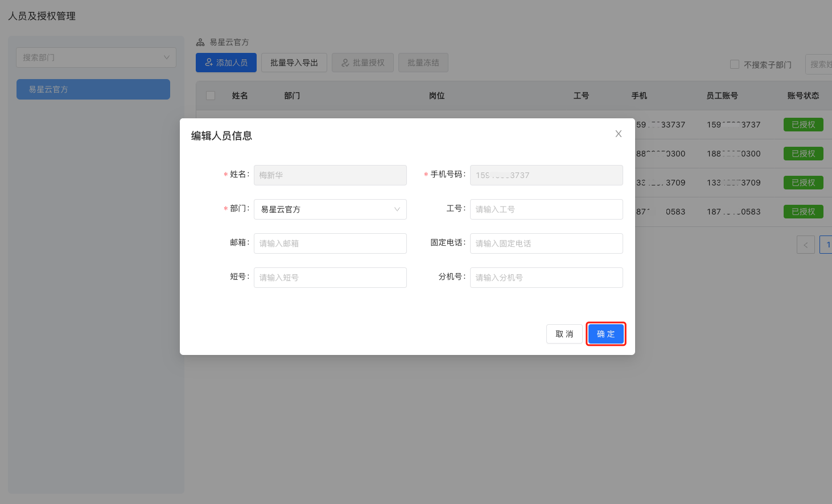
Task: Focus the 工号 input field
Action: coord(546,209)
